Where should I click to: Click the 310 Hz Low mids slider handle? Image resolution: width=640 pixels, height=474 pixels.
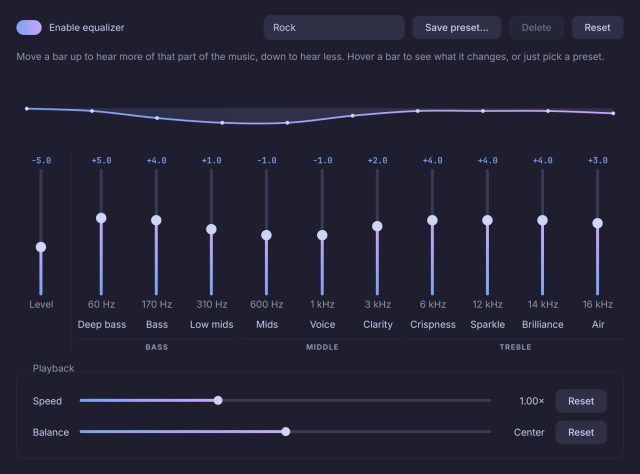(x=211, y=229)
